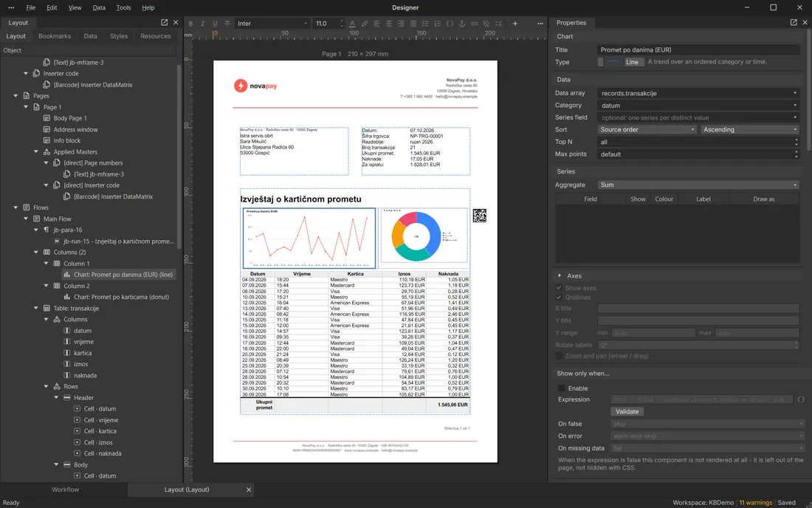Select the Address window tree item
The width and height of the screenshot is (812, 508).
coord(75,129)
